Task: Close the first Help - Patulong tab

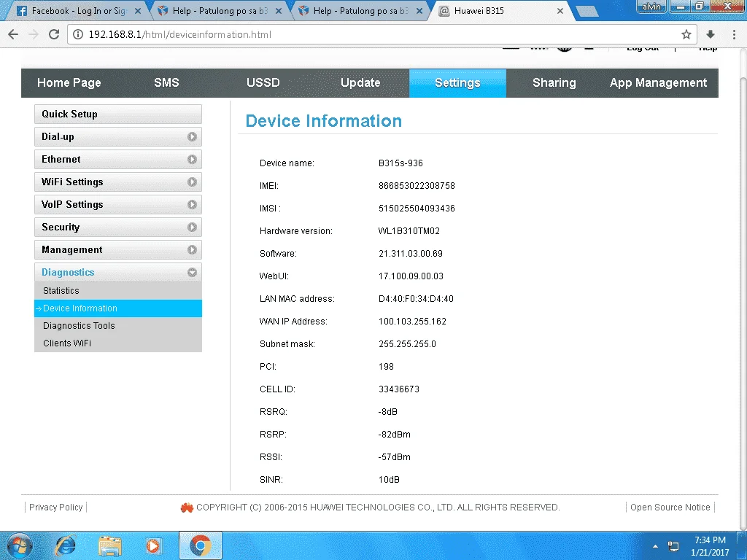Action: tap(279, 10)
